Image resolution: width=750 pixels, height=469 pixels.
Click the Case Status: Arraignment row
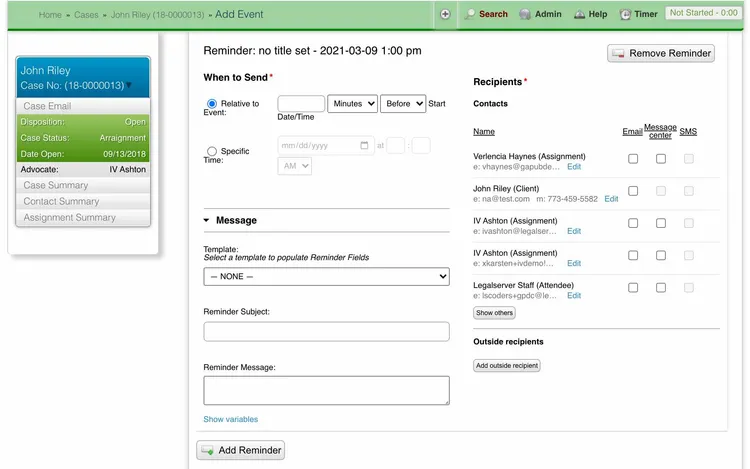[83, 138]
